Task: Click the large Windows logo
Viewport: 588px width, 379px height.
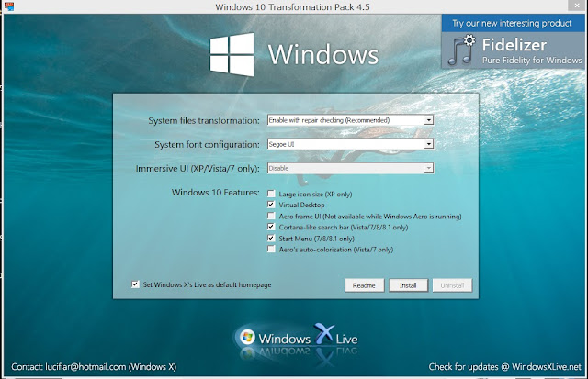Action: (x=232, y=55)
